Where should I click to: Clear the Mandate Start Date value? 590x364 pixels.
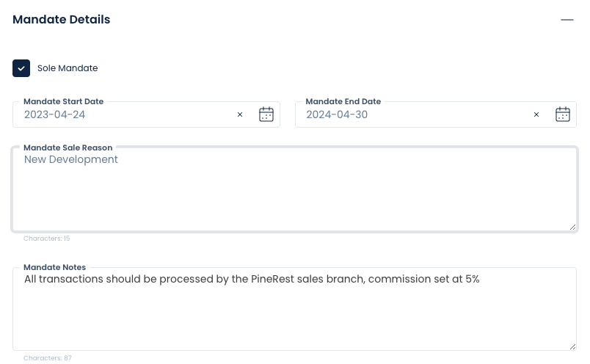tap(240, 114)
